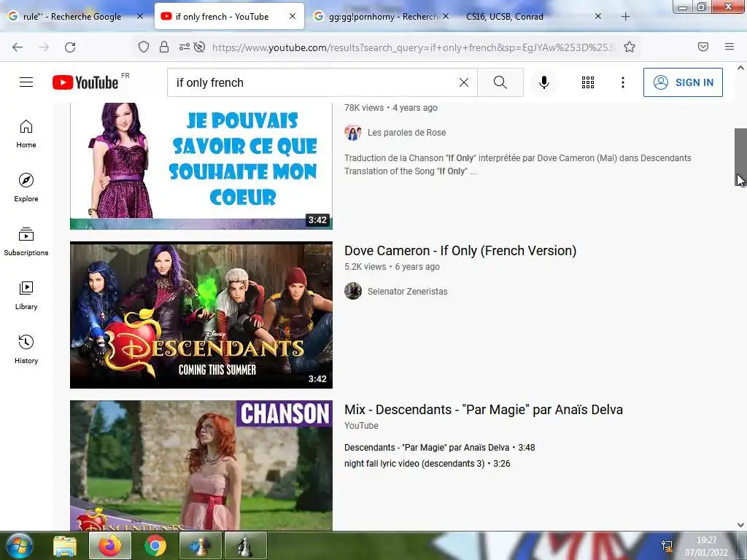The height and width of the screenshot is (560, 747).
Task: Launch Chrome from the taskbar
Action: tap(155, 545)
